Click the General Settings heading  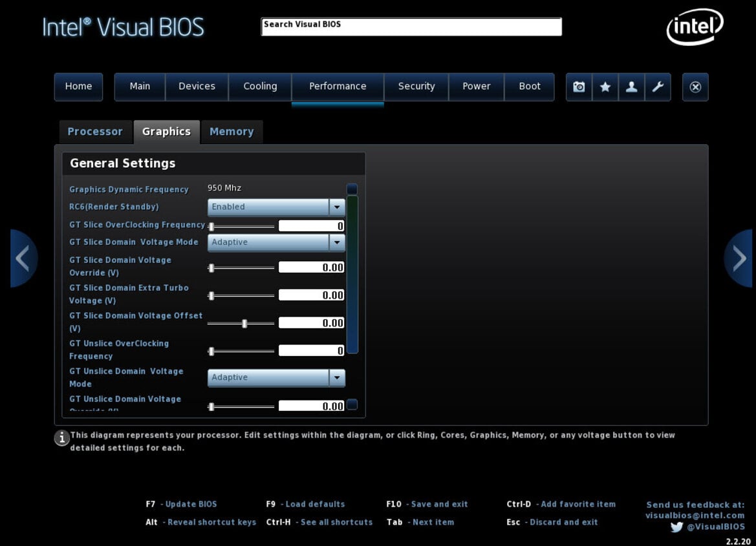pyautogui.click(x=123, y=163)
